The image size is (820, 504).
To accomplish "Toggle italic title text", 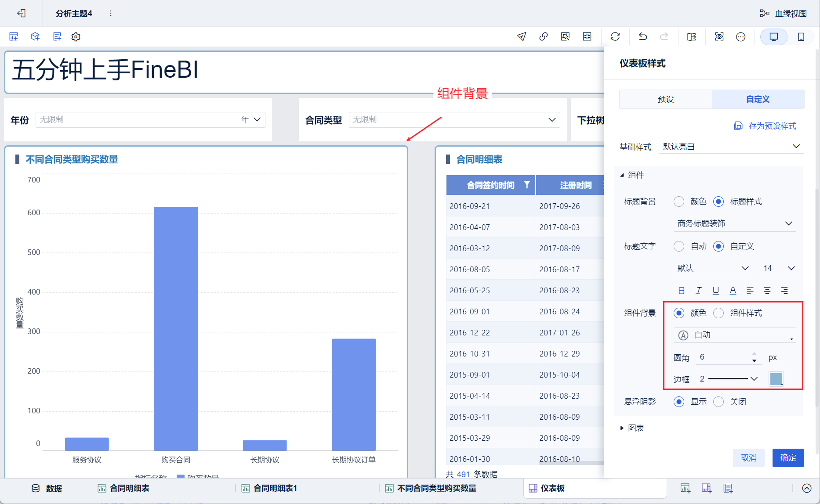I will [698, 291].
